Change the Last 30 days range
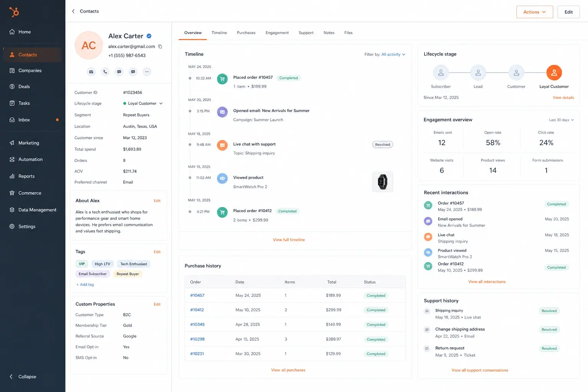588x392 pixels. [561, 120]
